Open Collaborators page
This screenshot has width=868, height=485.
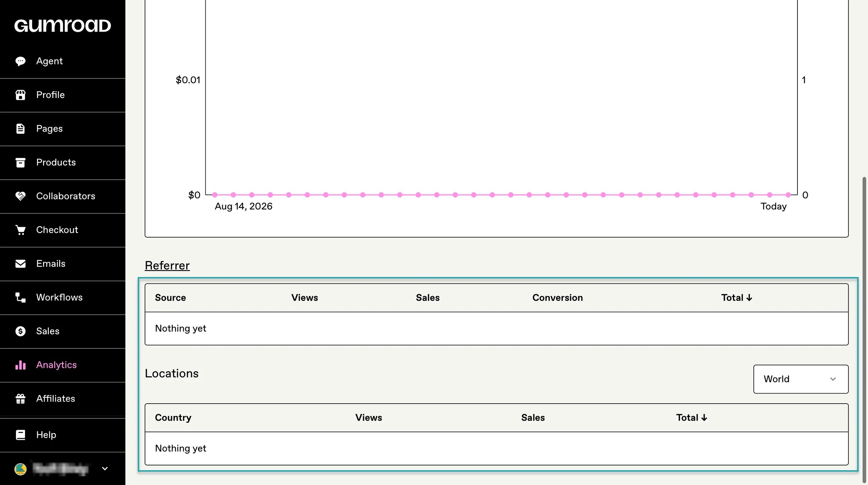point(63,196)
